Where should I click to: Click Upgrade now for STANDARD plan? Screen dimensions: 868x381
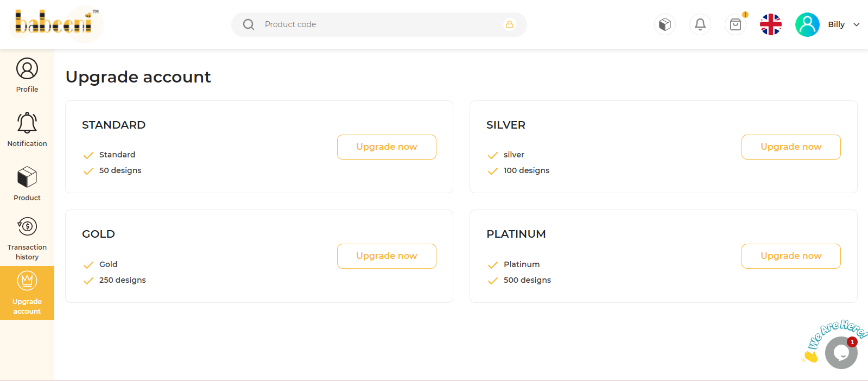coord(387,147)
